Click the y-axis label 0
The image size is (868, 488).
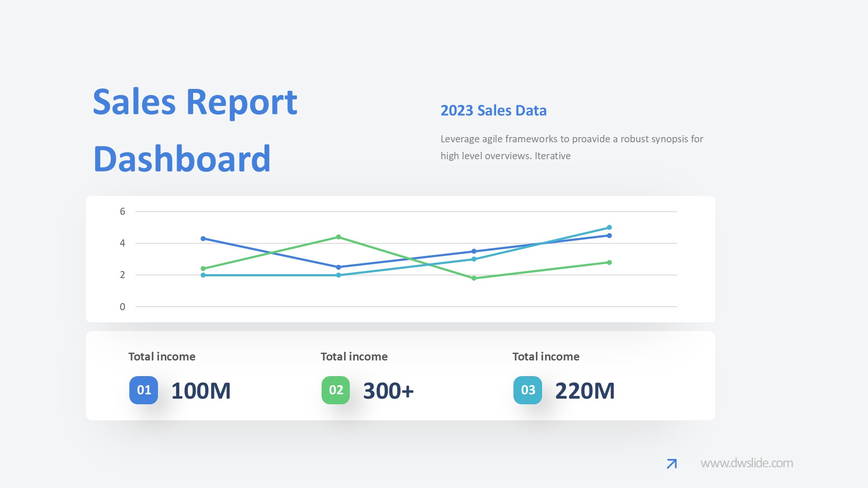coord(122,307)
